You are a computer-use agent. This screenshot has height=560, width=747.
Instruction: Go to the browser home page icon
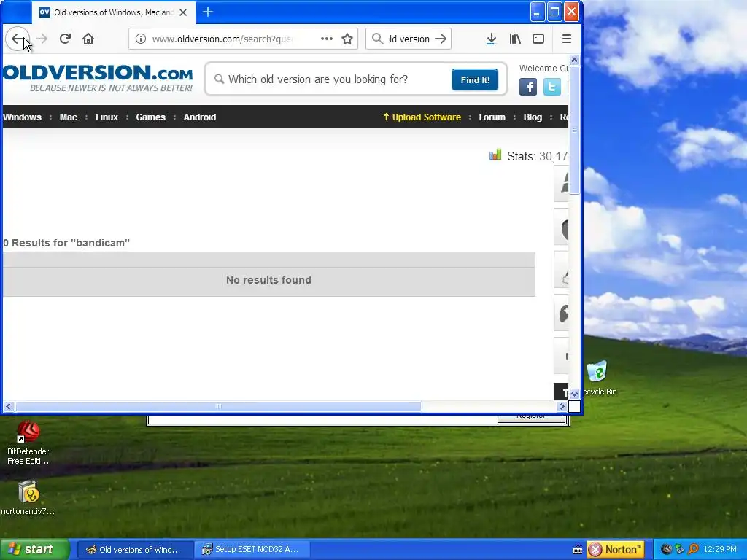click(x=88, y=39)
